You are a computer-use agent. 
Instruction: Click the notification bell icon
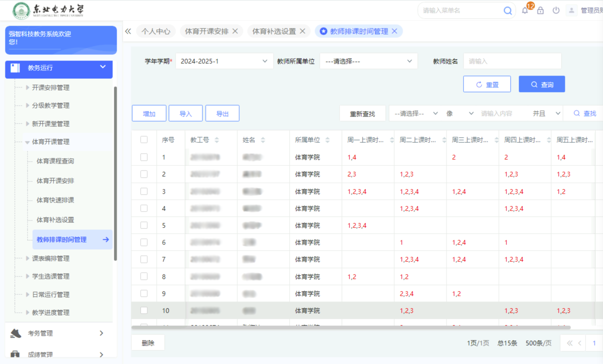coord(525,11)
